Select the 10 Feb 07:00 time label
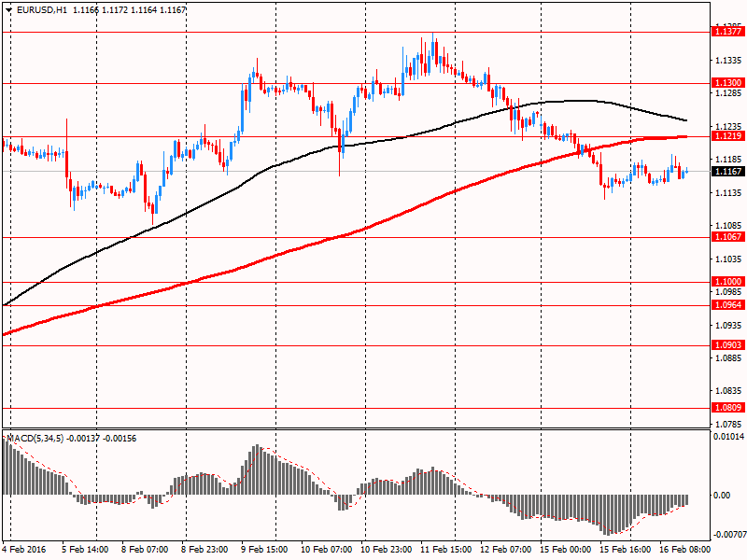Screen dimensions: 747x560 (x=326, y=549)
